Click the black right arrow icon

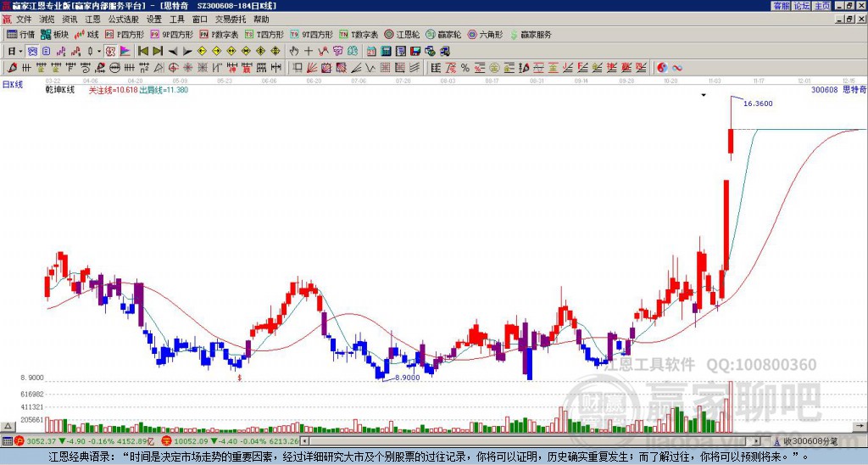pos(187,52)
